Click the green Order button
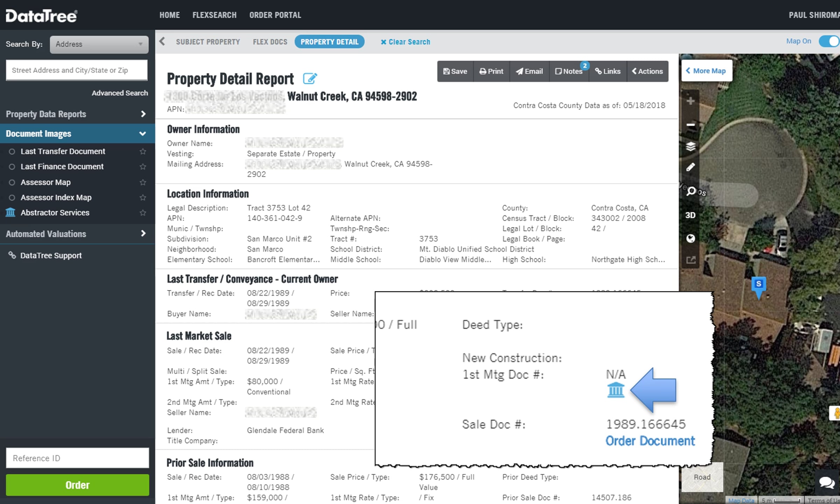The image size is (840, 504). click(77, 485)
